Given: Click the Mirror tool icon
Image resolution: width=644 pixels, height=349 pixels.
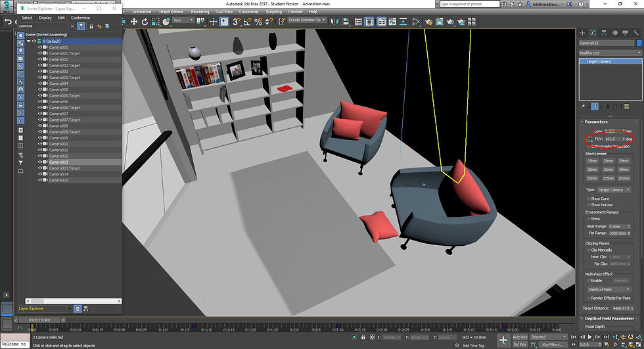Looking at the screenshot, I should point(334,22).
